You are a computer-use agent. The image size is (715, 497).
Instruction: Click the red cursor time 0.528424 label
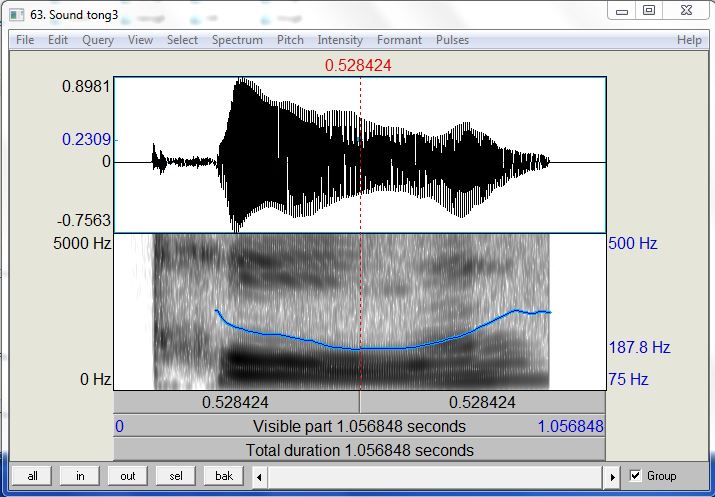358,66
